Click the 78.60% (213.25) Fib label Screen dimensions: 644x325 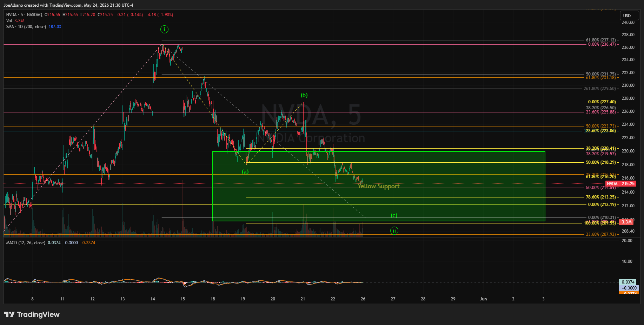coord(600,197)
